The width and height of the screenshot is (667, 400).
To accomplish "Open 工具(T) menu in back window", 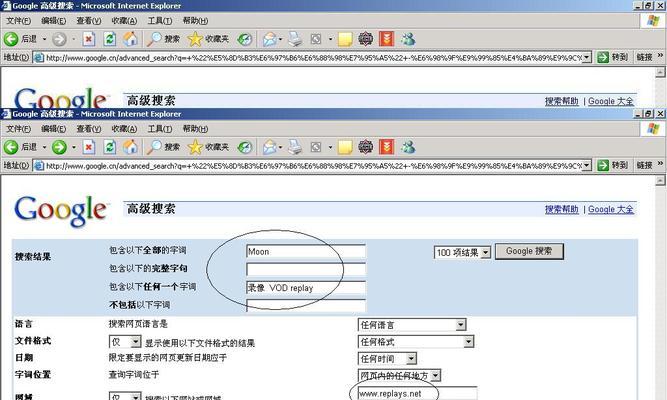I will click(x=160, y=21).
